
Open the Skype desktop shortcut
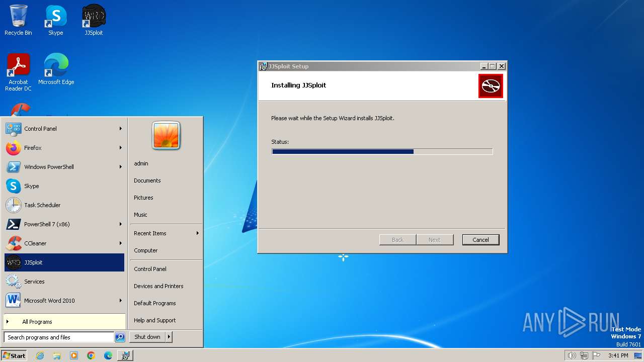click(x=56, y=20)
